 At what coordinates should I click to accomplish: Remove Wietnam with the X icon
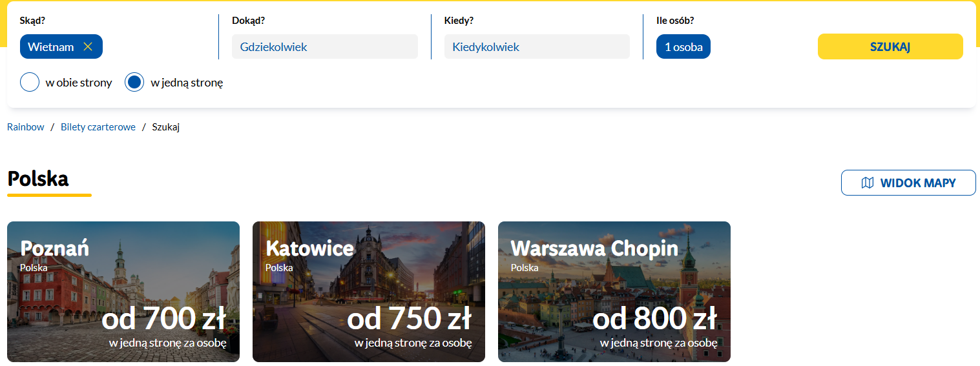pos(89,46)
